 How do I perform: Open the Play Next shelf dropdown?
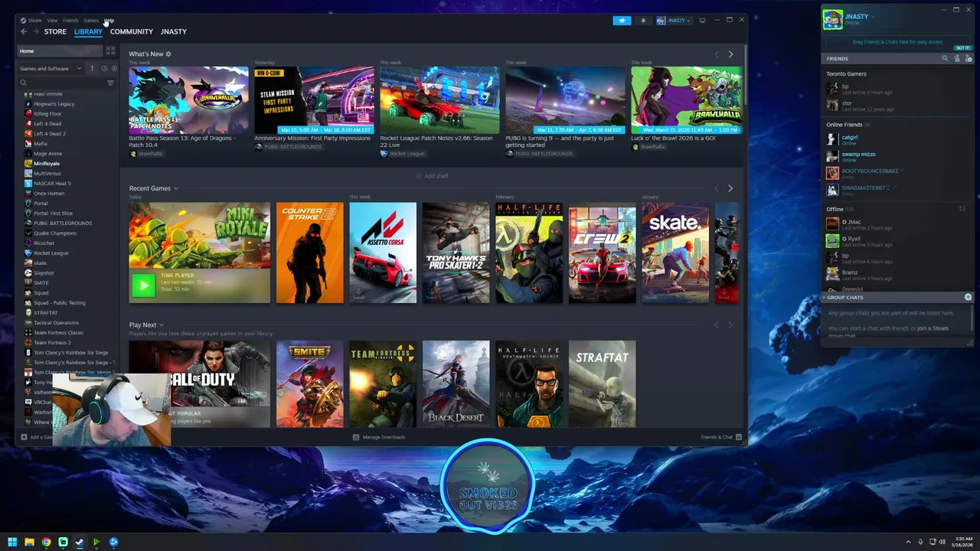(161, 325)
